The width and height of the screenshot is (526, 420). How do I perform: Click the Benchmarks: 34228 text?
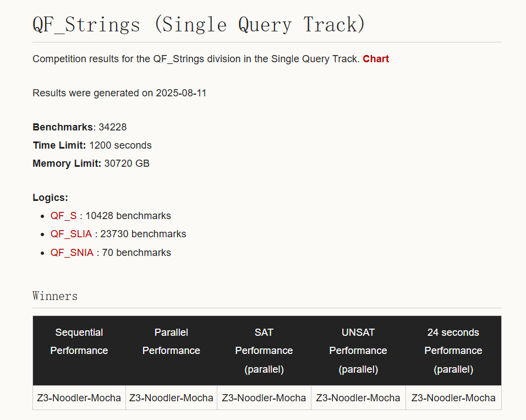(x=80, y=127)
